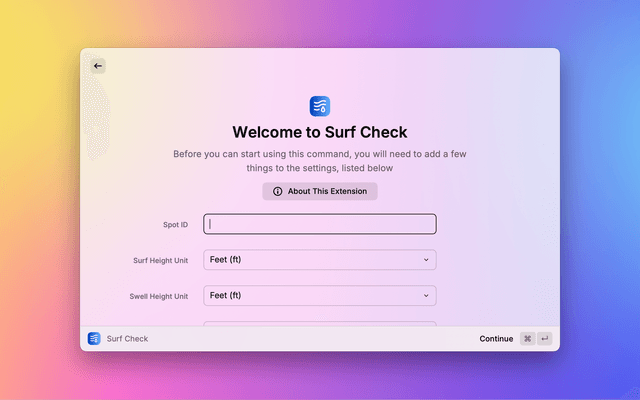Click the Swell Height Unit label
The height and width of the screenshot is (400, 640).
click(158, 297)
